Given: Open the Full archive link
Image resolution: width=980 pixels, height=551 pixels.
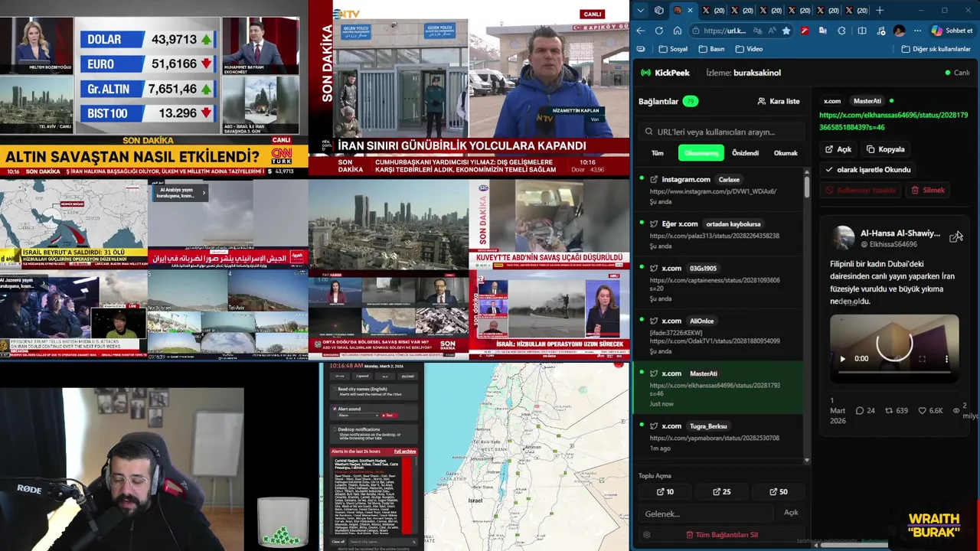Looking at the screenshot, I should (x=405, y=452).
